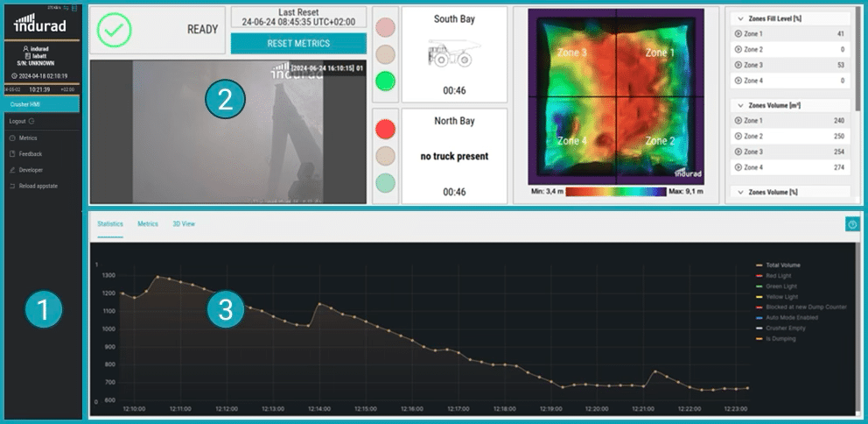Click the Developer pencil icon in sidebar
This screenshot has width=868, height=424.
pyautogui.click(x=12, y=170)
